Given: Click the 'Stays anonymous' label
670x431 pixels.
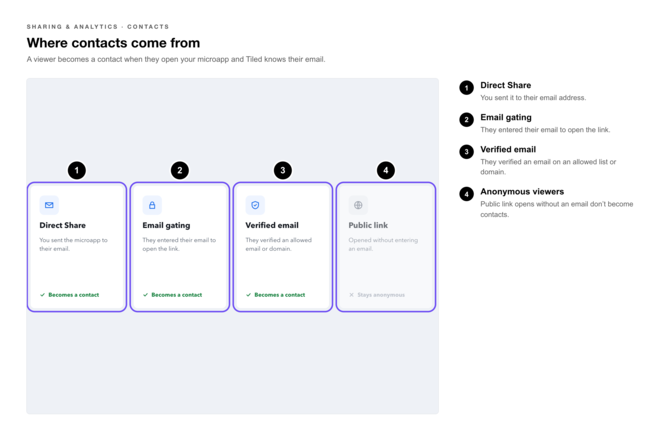Looking at the screenshot, I should click(x=381, y=295).
